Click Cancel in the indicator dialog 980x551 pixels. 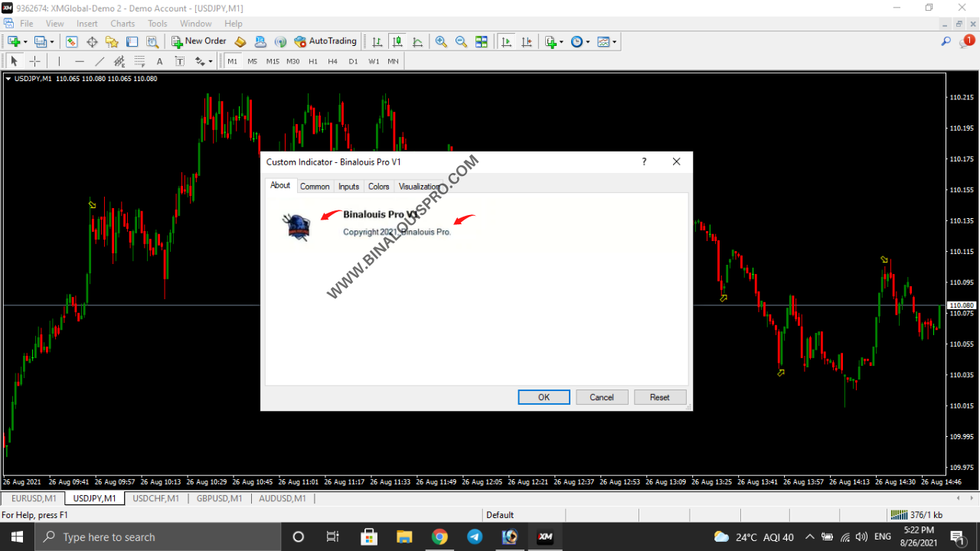(602, 397)
